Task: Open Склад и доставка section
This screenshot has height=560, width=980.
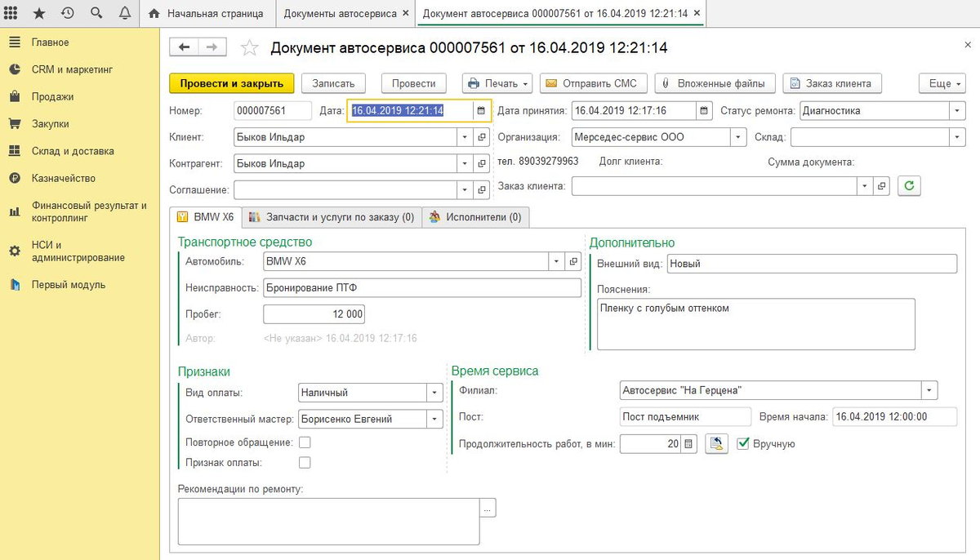Action: coord(73,151)
